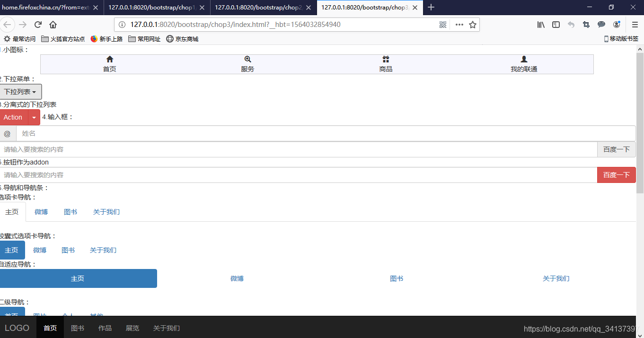644x338 pixels.
Task: Select 图书 in the justified nav
Action: point(397,278)
